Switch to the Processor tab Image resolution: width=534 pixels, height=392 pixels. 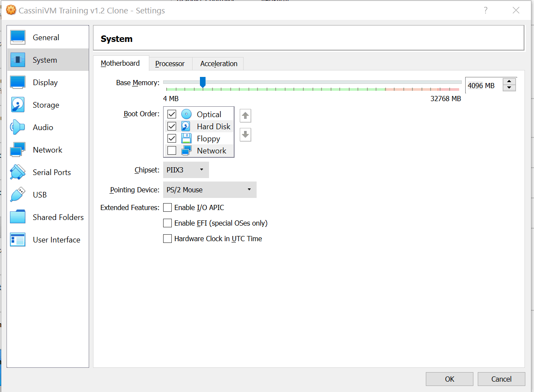tap(170, 64)
